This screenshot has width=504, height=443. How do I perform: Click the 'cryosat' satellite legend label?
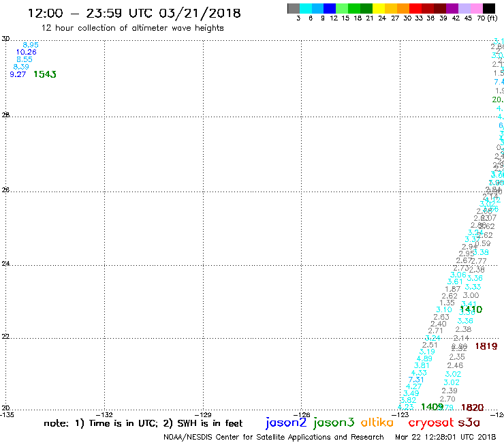(x=430, y=423)
